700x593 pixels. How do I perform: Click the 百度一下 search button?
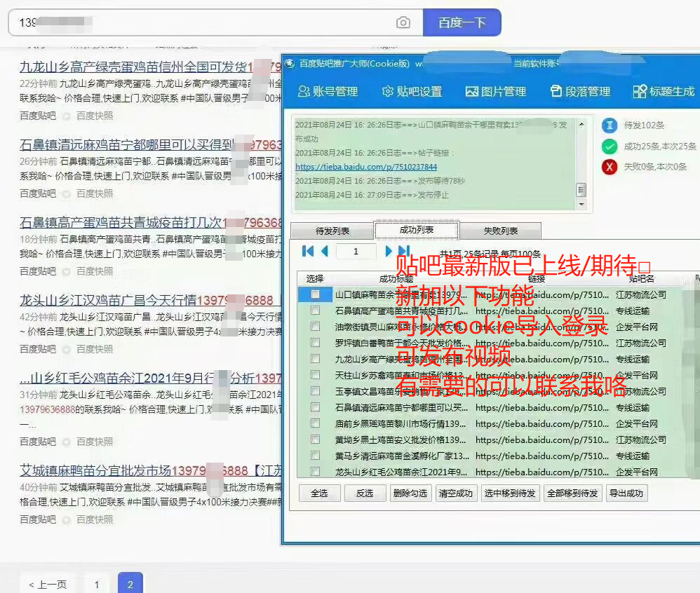[462, 22]
